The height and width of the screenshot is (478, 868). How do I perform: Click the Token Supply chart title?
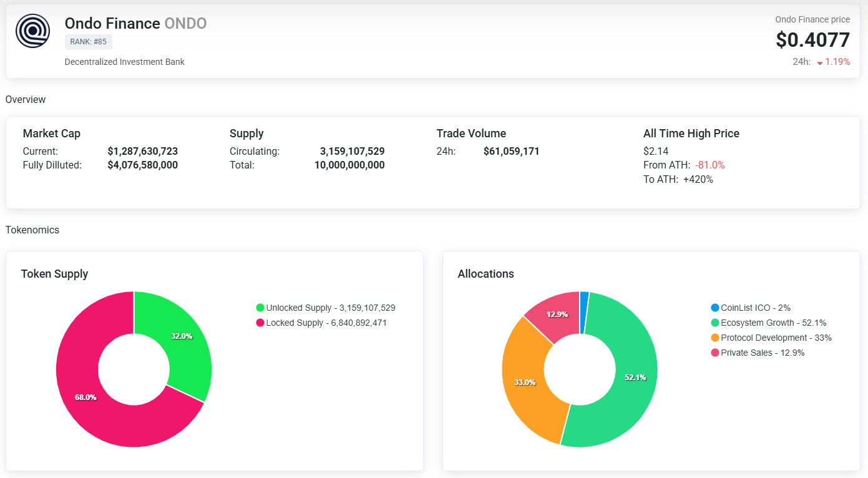(x=54, y=274)
